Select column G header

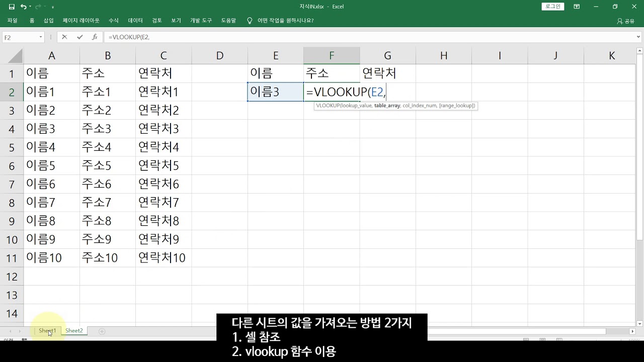[387, 56]
